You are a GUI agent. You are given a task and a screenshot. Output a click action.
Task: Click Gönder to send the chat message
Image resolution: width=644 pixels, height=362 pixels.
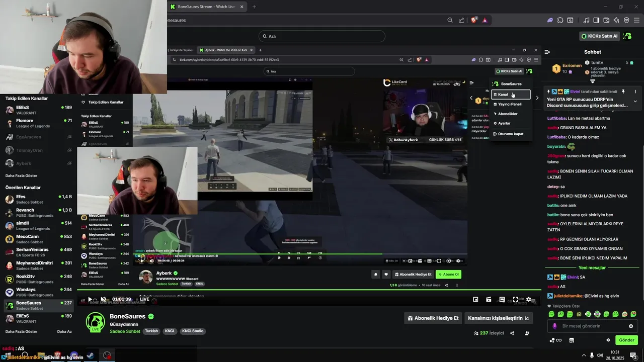pyautogui.click(x=626, y=340)
